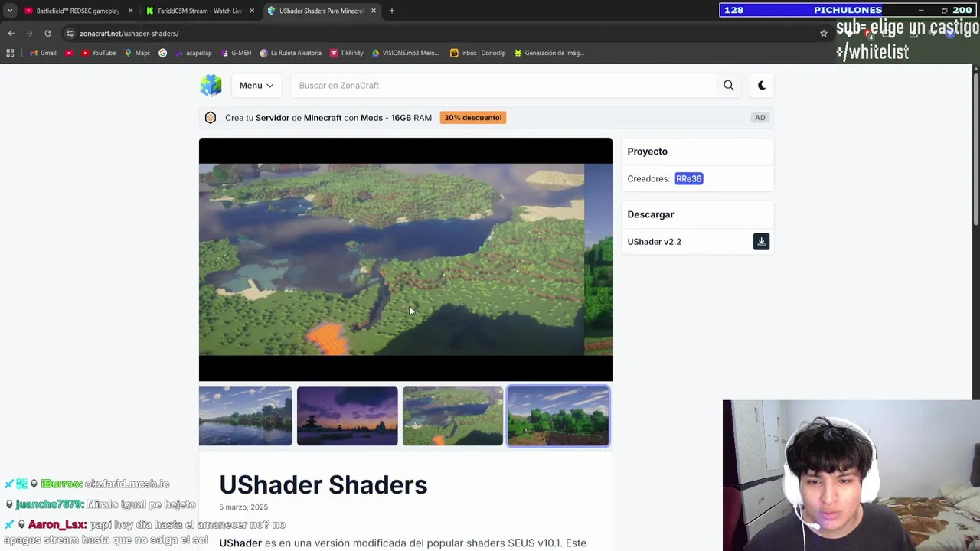The width and height of the screenshot is (980, 551).
Task: Open the apps grid in bookmarks bar
Action: click(10, 53)
